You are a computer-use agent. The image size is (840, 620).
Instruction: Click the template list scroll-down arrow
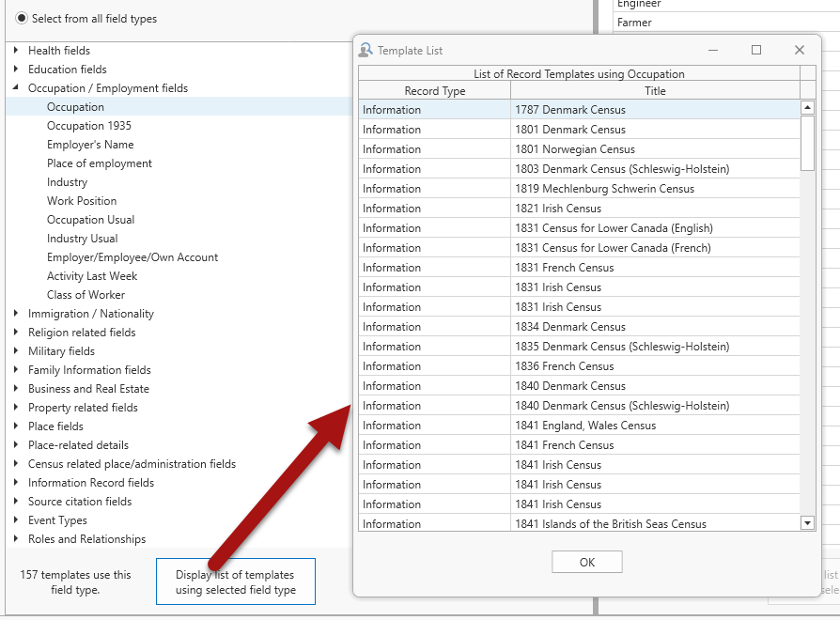(807, 522)
